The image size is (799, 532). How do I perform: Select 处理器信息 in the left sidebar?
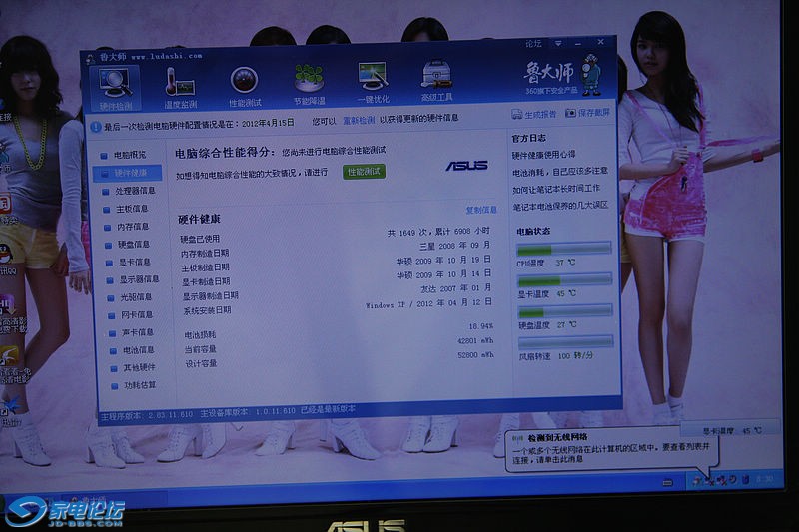134,191
